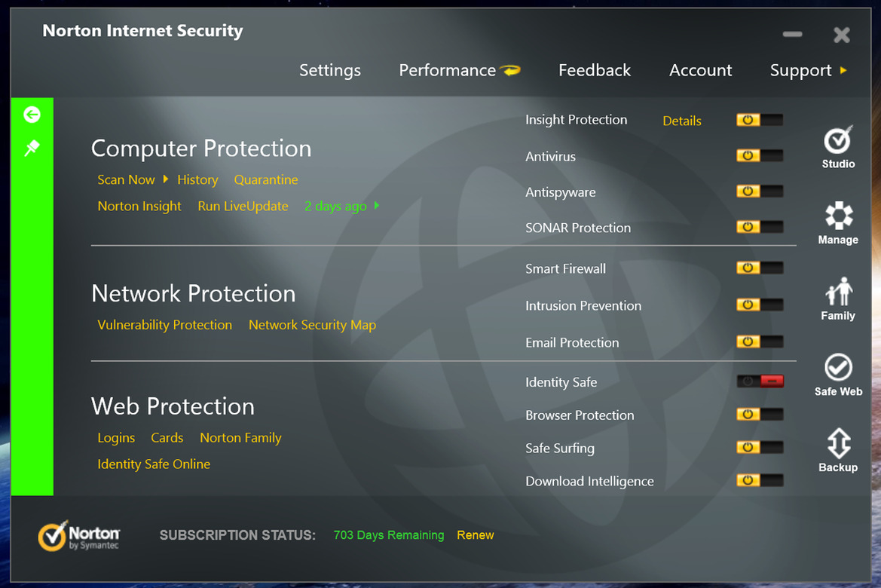Switch off Smart Firewall
This screenshot has width=881, height=588.
[x=760, y=268]
